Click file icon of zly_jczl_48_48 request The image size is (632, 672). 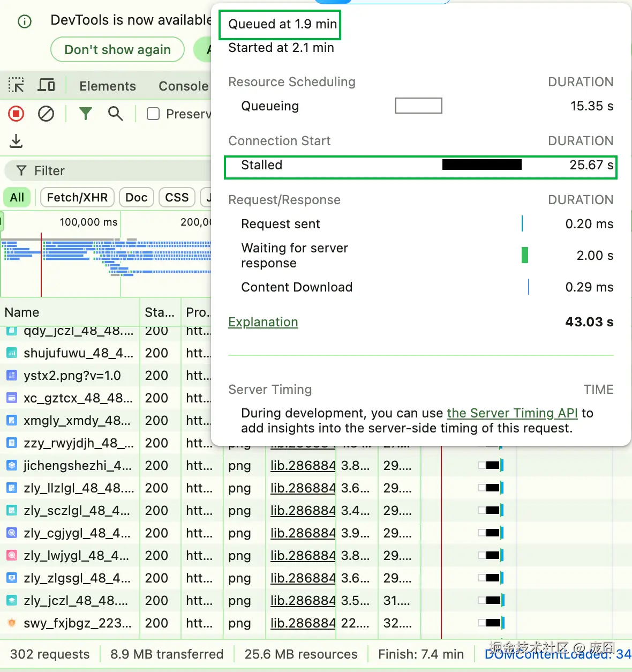point(11,601)
